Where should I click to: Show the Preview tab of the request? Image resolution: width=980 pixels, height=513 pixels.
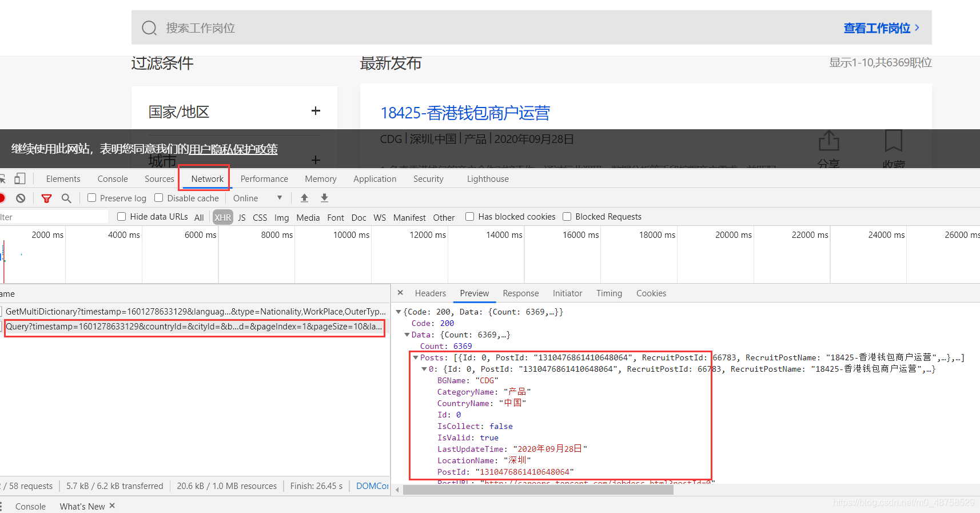[475, 293]
